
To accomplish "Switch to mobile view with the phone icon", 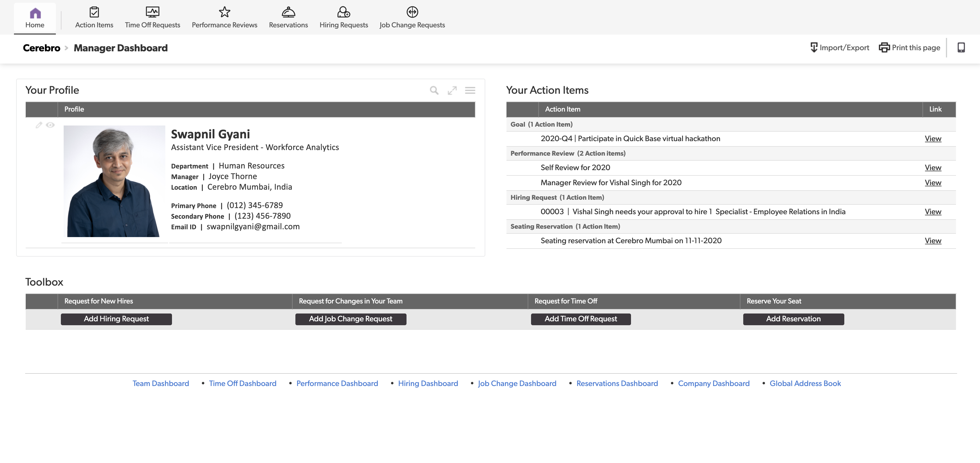I will tap(961, 47).
